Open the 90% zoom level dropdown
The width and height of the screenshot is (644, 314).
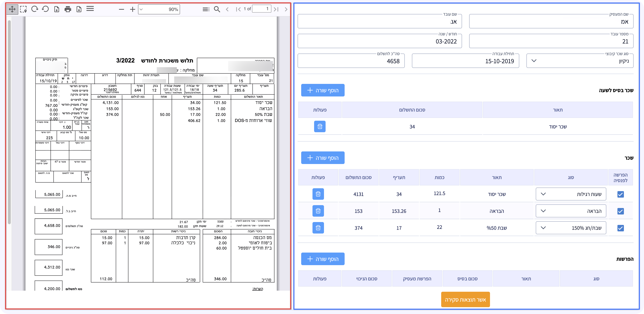tap(159, 10)
